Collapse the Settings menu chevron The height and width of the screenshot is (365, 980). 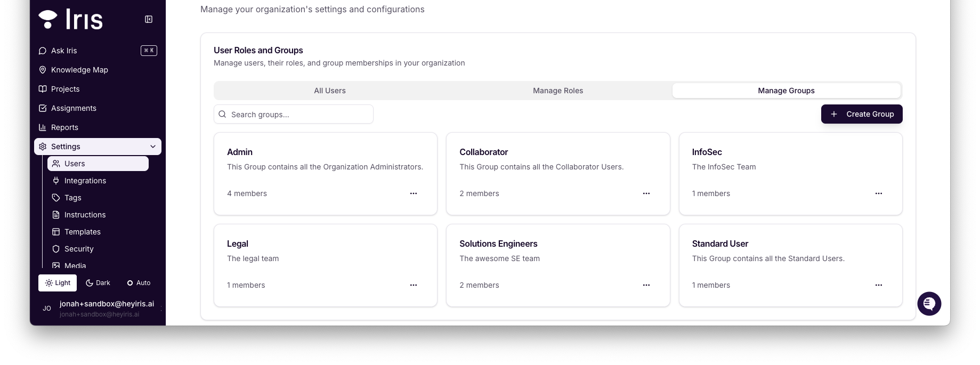[153, 147]
